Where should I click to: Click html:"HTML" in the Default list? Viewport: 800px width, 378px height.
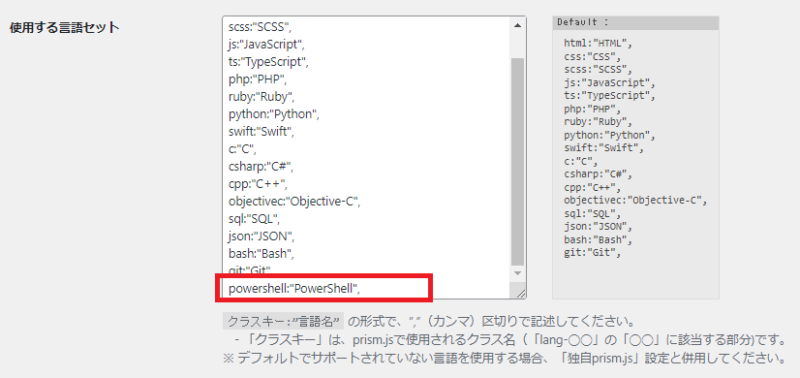click(x=598, y=43)
